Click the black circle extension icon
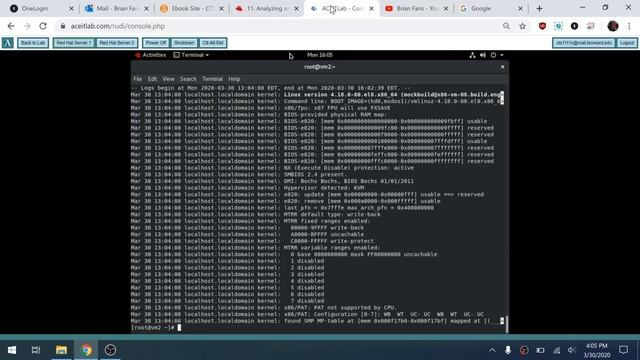 574,26
